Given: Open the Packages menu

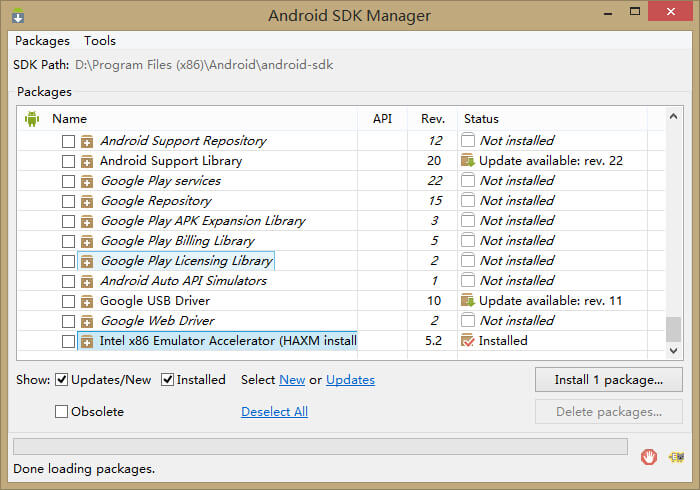Looking at the screenshot, I should (42, 41).
